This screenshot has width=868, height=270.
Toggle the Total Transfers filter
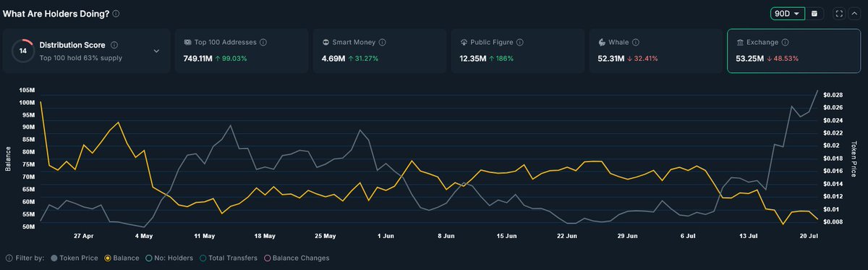228,258
